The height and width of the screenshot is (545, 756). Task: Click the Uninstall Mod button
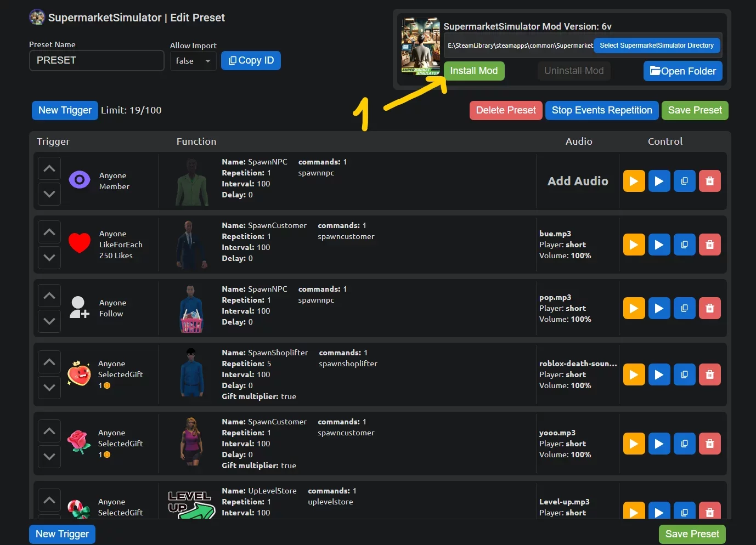574,71
